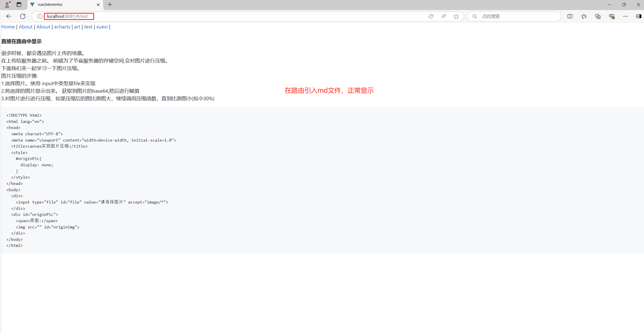
Task: Navigate to the Home link
Action: pyautogui.click(x=8, y=27)
